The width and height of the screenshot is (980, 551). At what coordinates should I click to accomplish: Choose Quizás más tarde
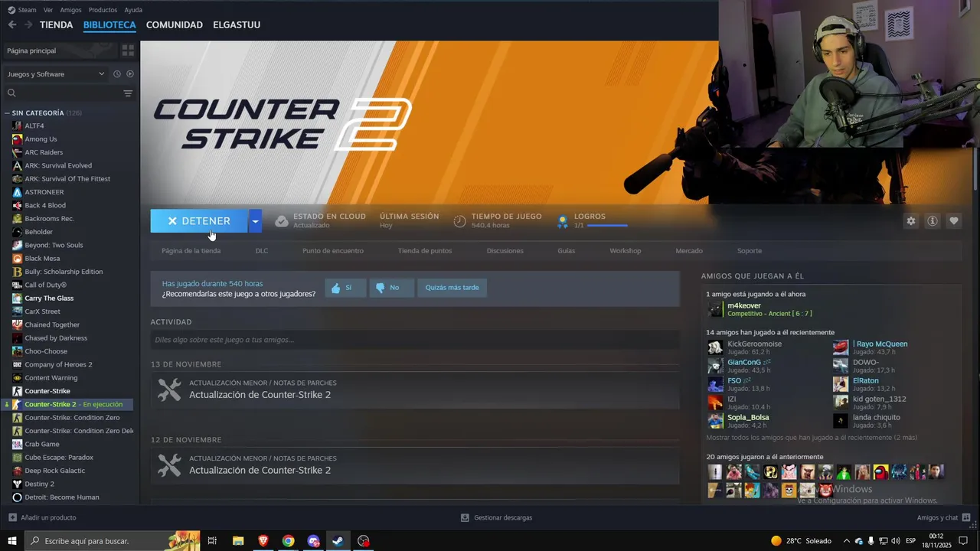(x=452, y=288)
